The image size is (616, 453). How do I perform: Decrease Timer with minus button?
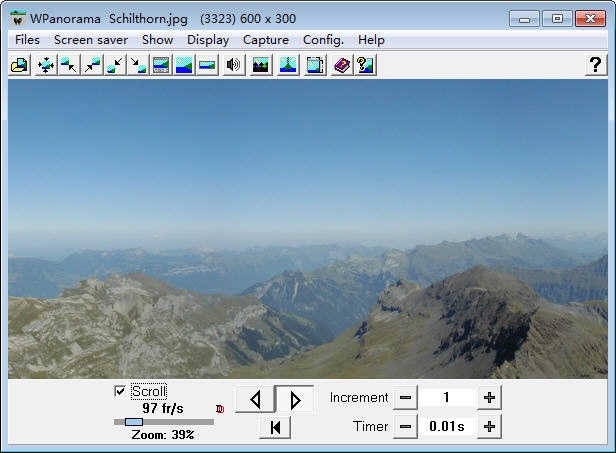coord(405,426)
